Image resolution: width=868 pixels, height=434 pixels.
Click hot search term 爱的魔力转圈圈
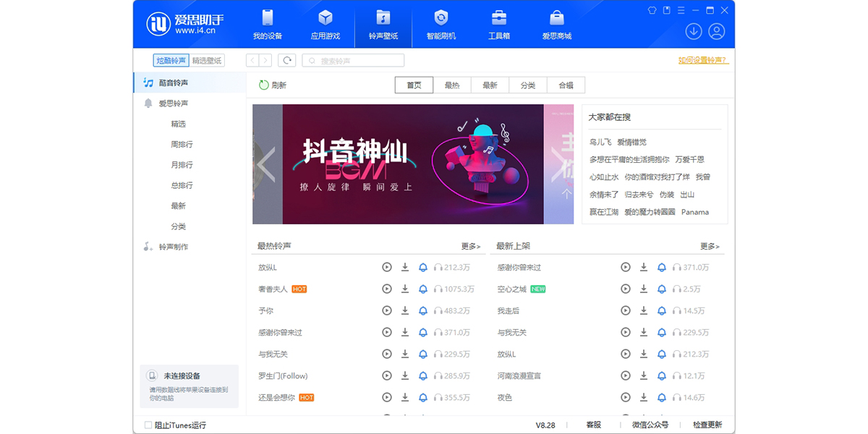pyautogui.click(x=650, y=212)
